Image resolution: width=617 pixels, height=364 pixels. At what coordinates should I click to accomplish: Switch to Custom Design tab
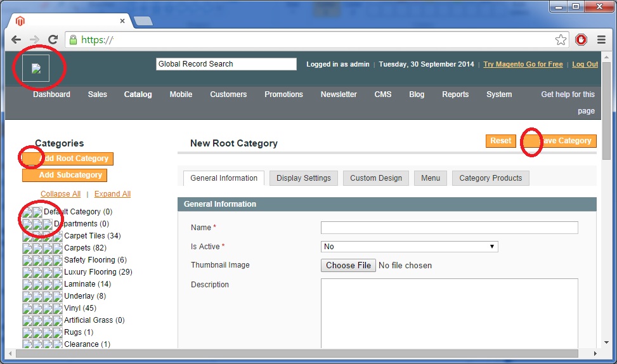point(376,178)
